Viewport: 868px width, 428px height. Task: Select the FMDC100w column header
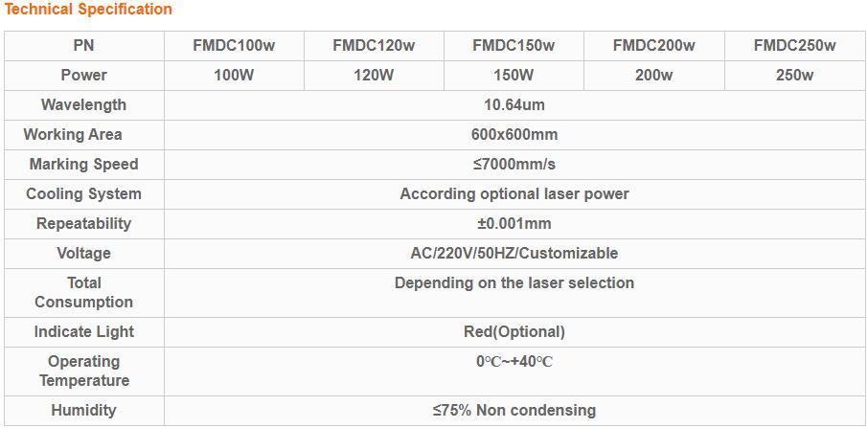click(234, 45)
